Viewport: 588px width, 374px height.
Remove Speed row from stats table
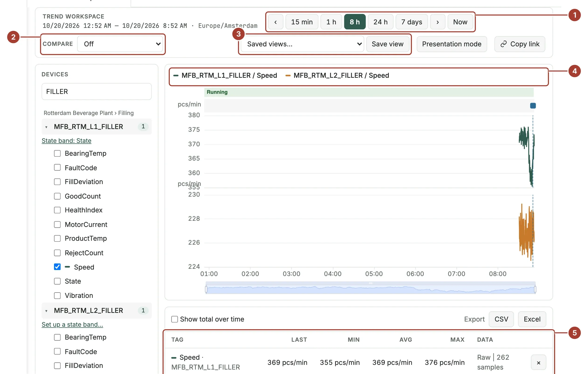coord(538,363)
